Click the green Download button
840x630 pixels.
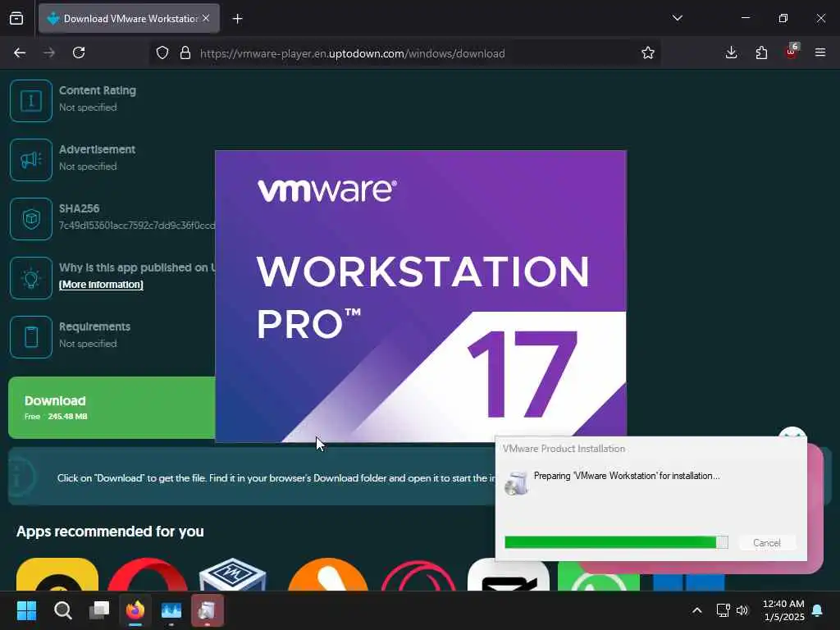112,408
